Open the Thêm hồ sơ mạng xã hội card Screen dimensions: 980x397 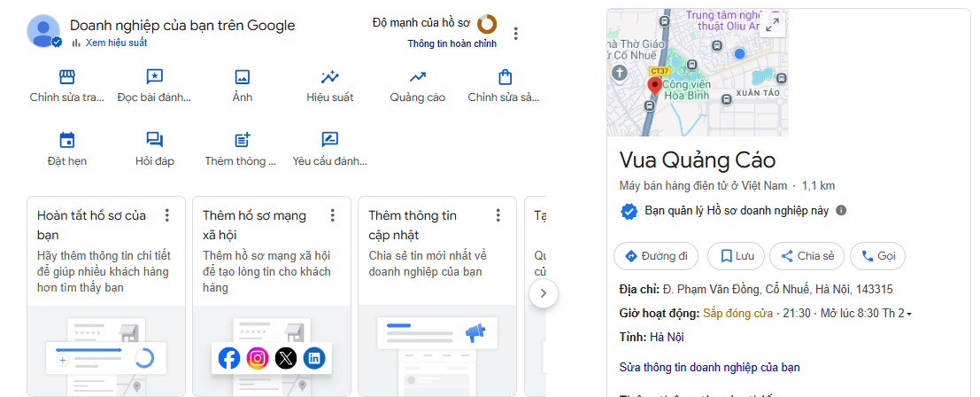click(x=272, y=296)
